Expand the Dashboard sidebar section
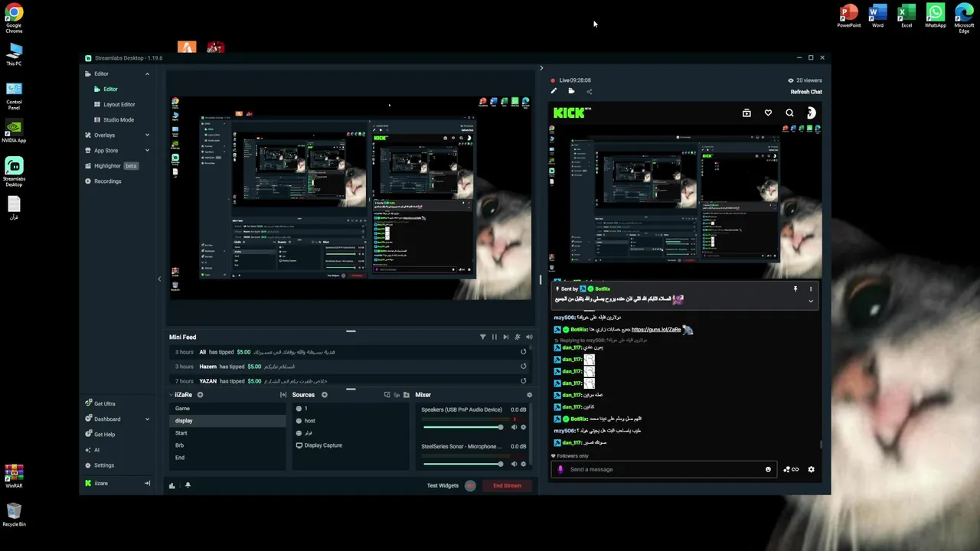This screenshot has height=551, width=980. (x=147, y=419)
